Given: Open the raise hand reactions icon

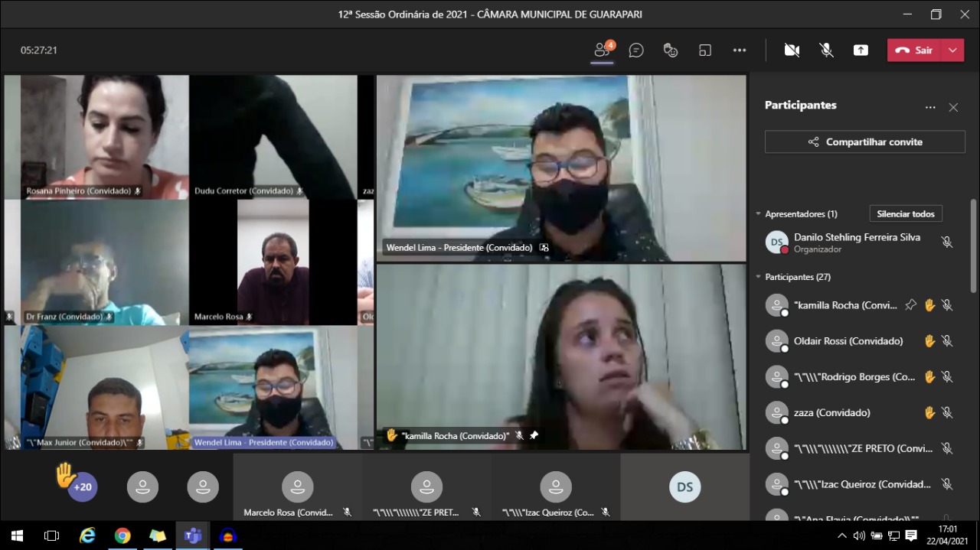Looking at the screenshot, I should click(x=671, y=50).
